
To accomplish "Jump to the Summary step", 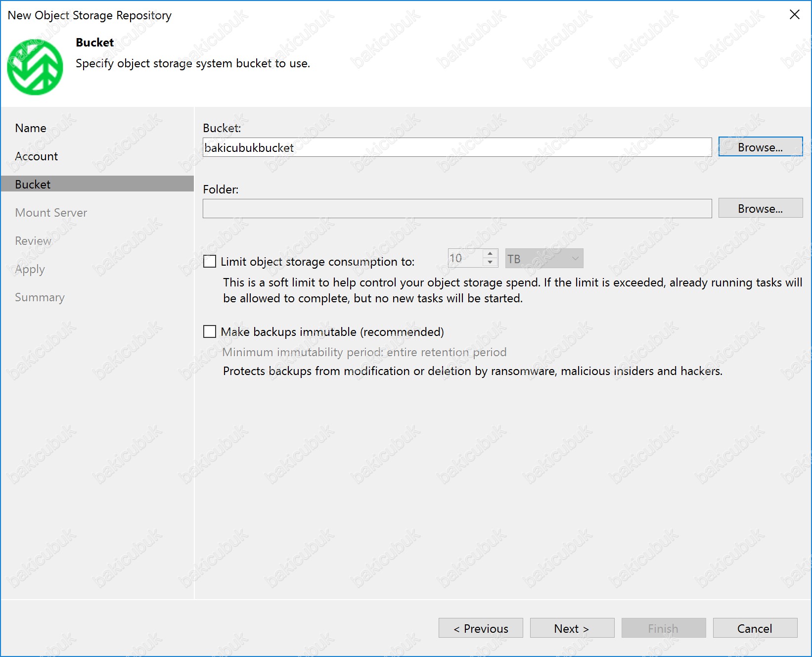I will click(40, 297).
